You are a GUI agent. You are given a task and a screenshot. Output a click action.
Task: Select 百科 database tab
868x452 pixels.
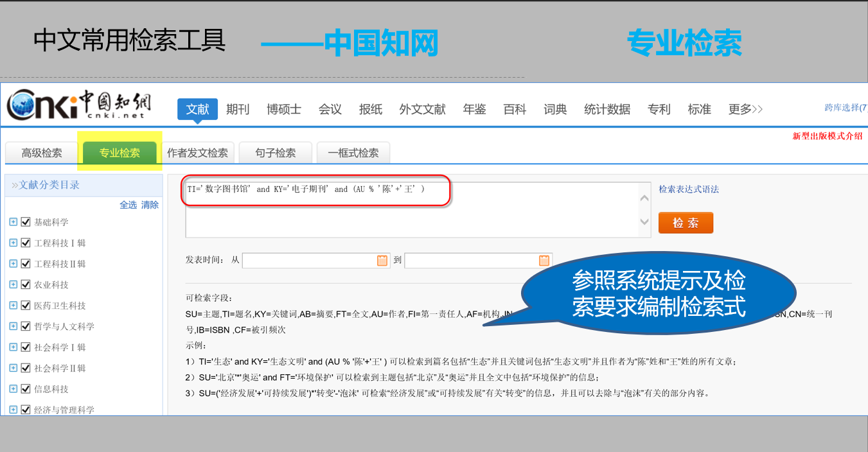point(515,109)
